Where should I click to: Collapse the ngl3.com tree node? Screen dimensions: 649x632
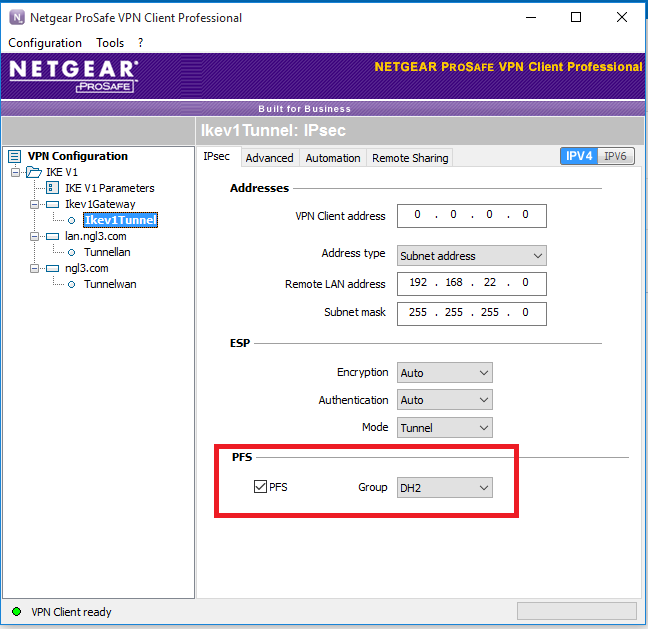[x=34, y=269]
